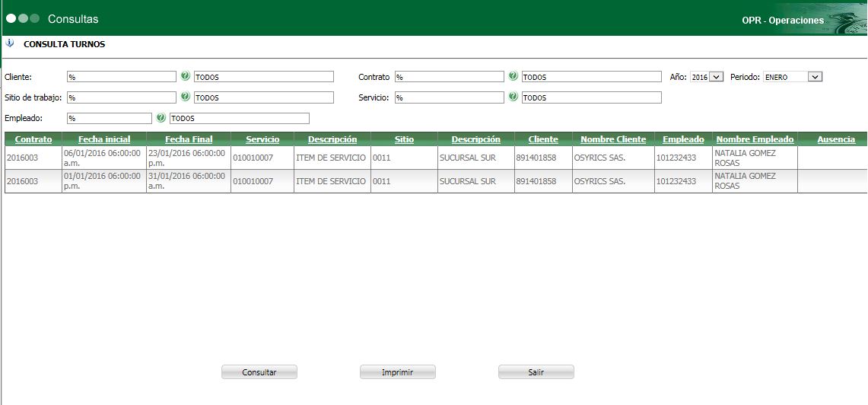
Task: Focus the Cliente code input field
Action: [x=121, y=76]
